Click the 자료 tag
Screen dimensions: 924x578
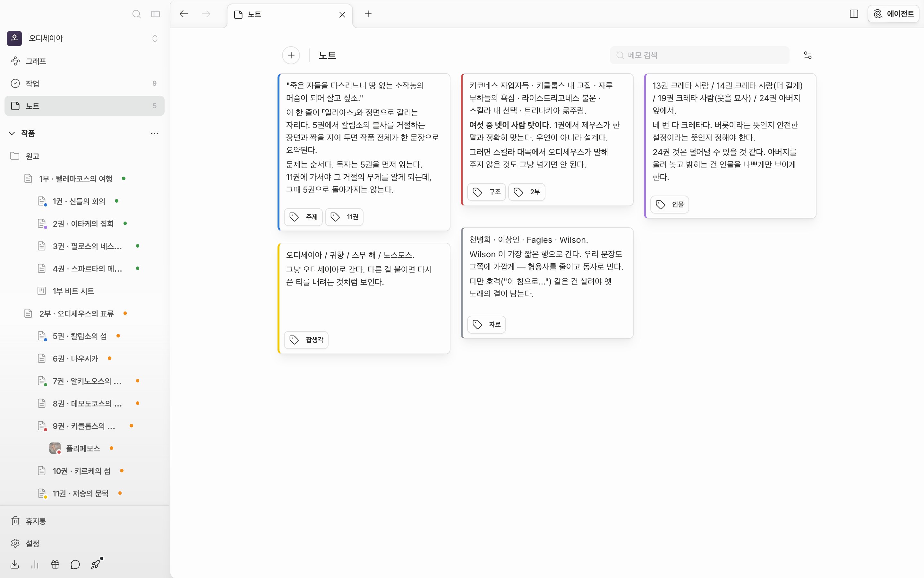pyautogui.click(x=486, y=325)
